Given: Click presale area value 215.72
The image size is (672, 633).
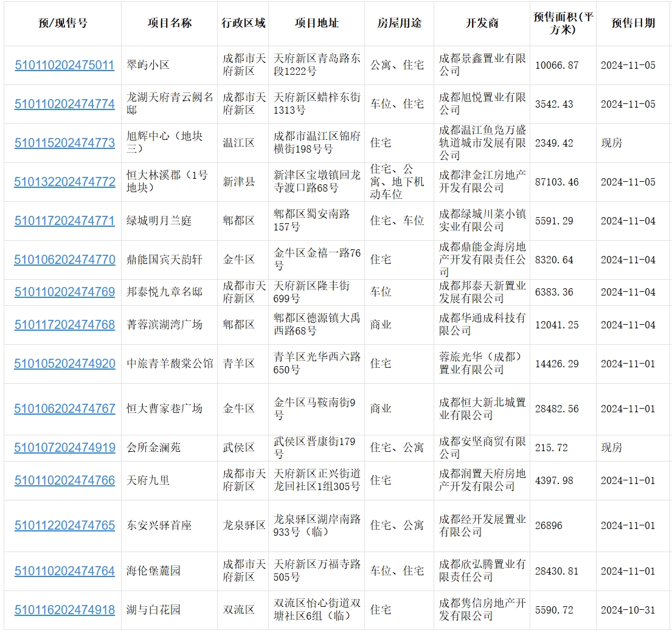Looking at the screenshot, I should tap(551, 448).
